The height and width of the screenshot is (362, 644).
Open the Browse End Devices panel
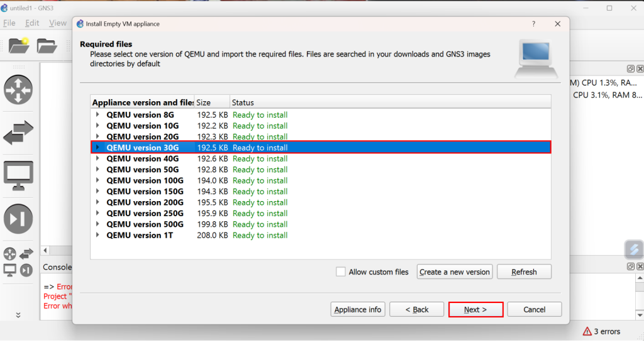pos(18,175)
